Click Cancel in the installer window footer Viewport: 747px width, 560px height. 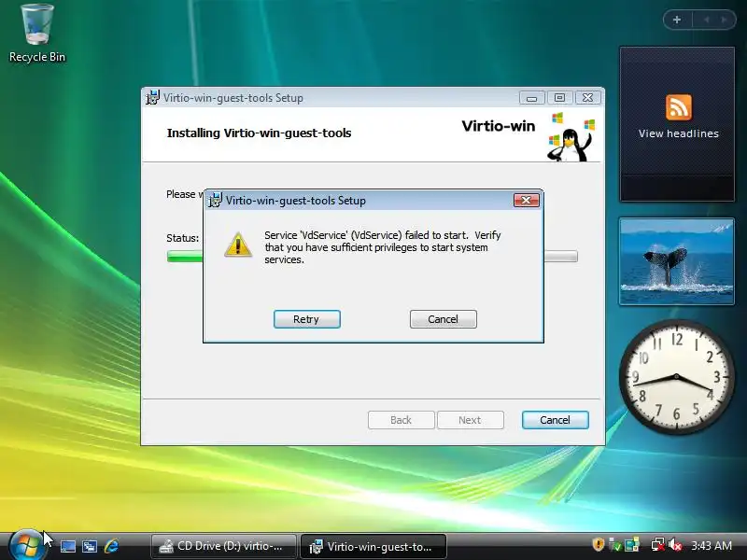pyautogui.click(x=555, y=420)
